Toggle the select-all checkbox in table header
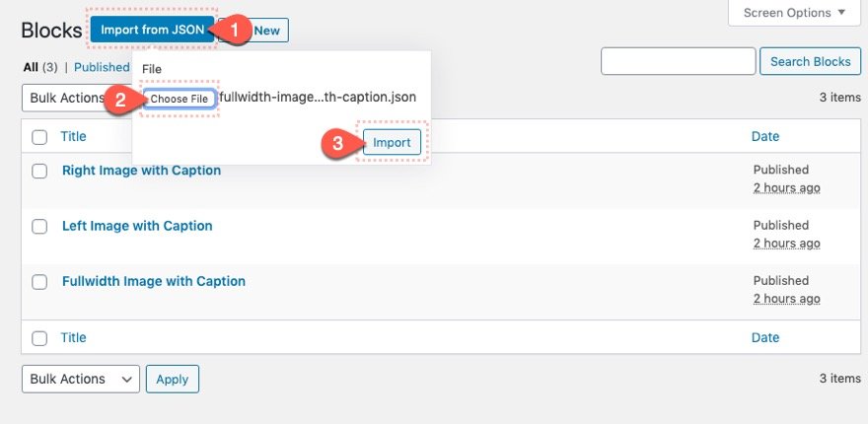 (39, 137)
